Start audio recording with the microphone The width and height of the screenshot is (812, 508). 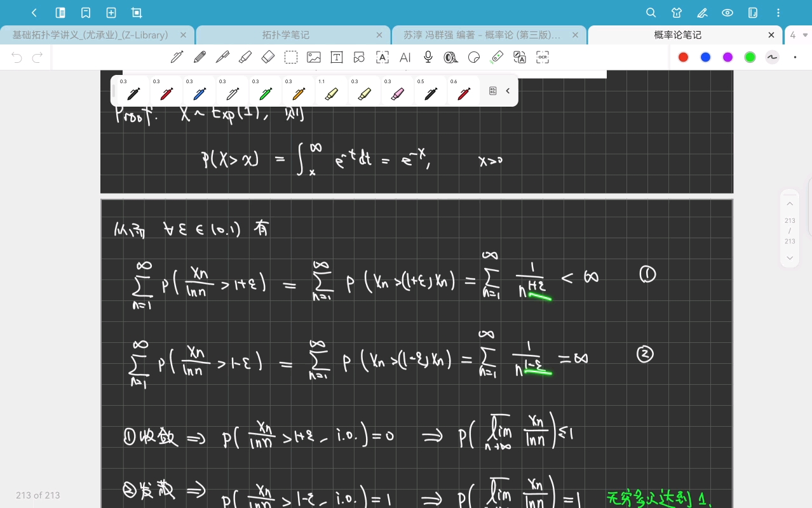point(428,57)
